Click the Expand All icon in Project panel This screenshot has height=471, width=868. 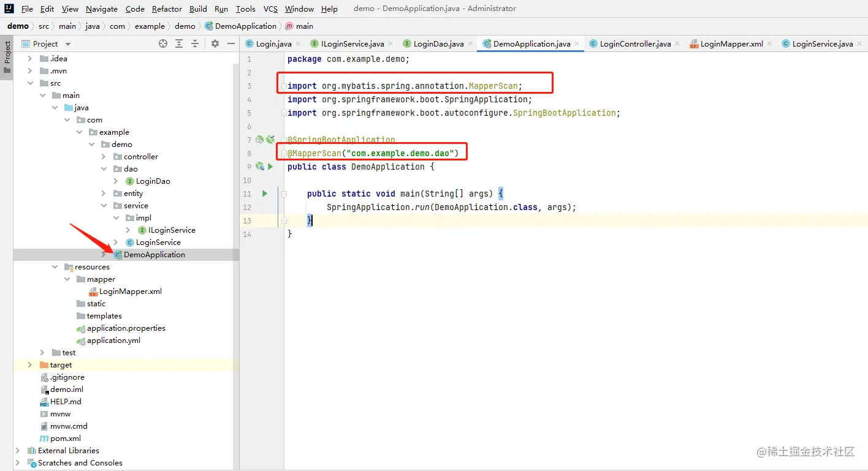[x=179, y=43]
